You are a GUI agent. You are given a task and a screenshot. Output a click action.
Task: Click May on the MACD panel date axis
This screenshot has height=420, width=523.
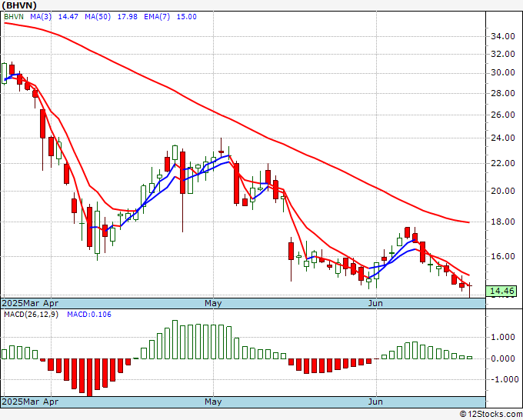point(213,402)
